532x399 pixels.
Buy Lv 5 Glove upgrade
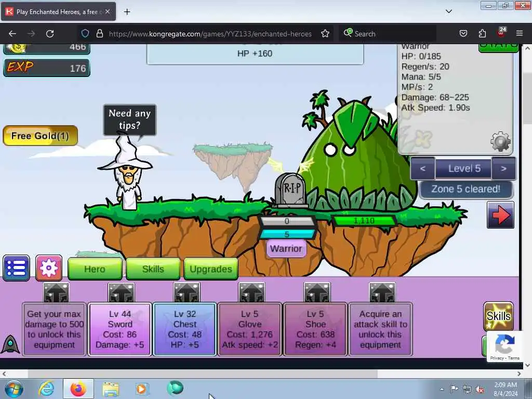point(250,329)
